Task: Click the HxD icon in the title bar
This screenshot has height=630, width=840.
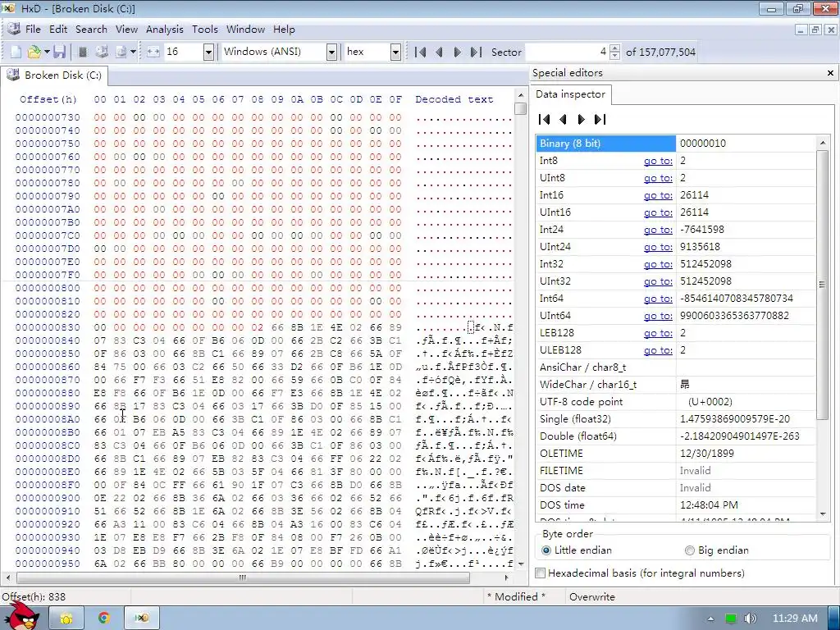Action: (8, 8)
